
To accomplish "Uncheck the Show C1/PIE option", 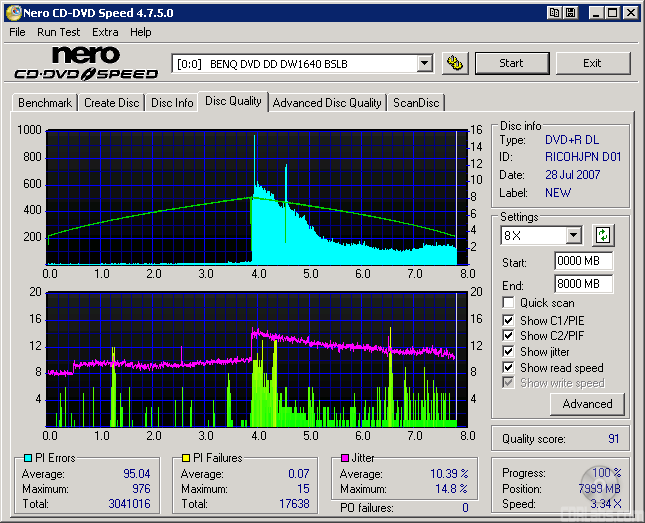I will click(508, 320).
